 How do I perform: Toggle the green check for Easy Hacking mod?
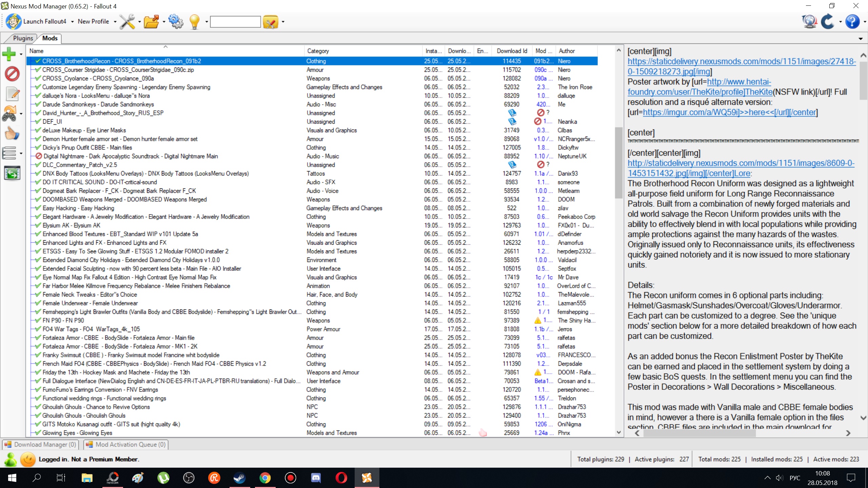pyautogui.click(x=38, y=208)
